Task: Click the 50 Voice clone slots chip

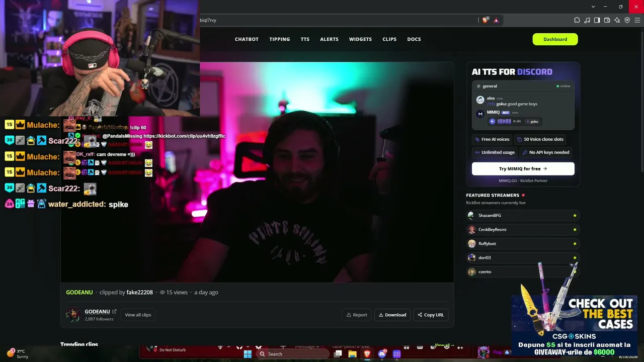Action: 540,139
